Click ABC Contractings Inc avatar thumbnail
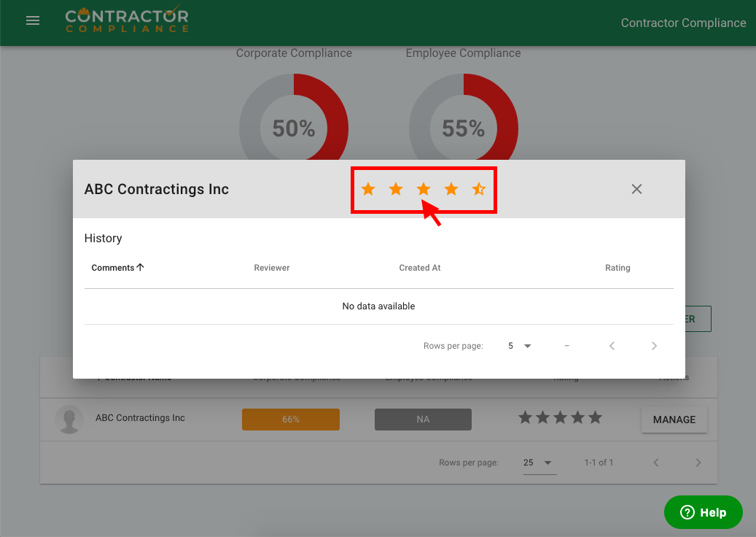The width and height of the screenshot is (756, 537). pyautogui.click(x=69, y=420)
